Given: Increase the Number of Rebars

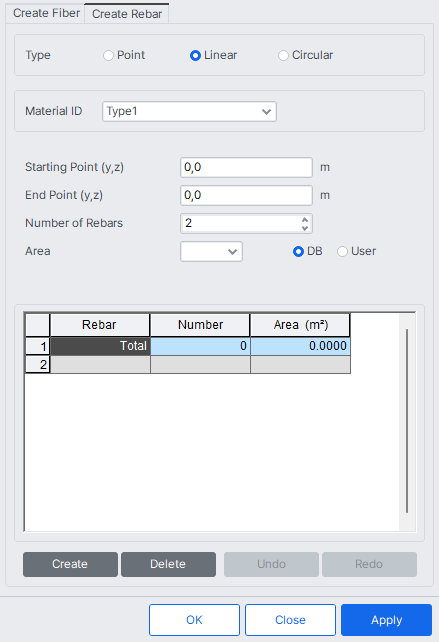Looking at the screenshot, I should point(305,220).
